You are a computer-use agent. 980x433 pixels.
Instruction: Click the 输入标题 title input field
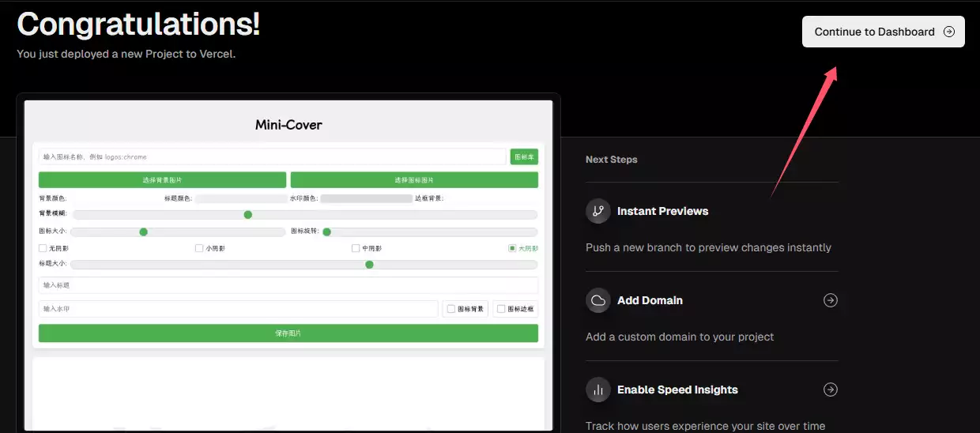(288, 284)
